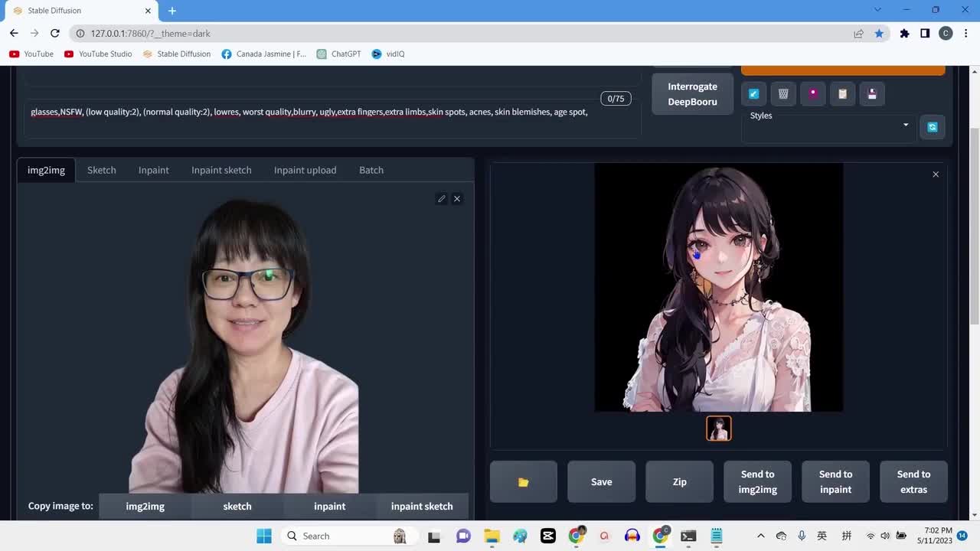Remove the input image with the X icon

point(457,199)
